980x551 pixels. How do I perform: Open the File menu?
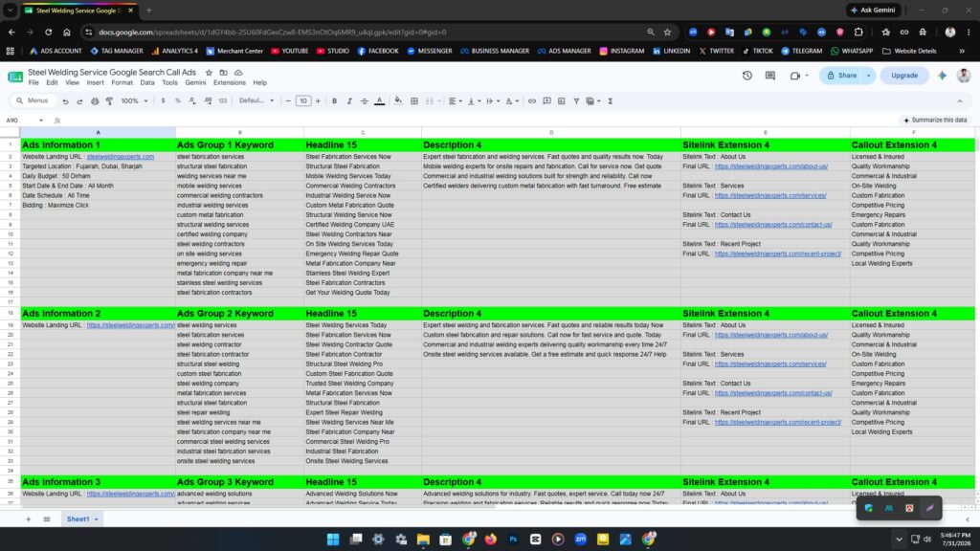tap(33, 82)
